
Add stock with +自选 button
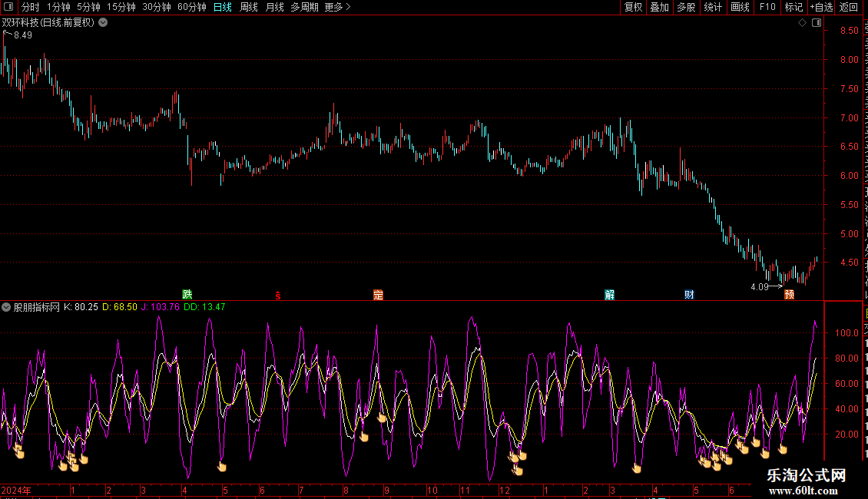(821, 7)
